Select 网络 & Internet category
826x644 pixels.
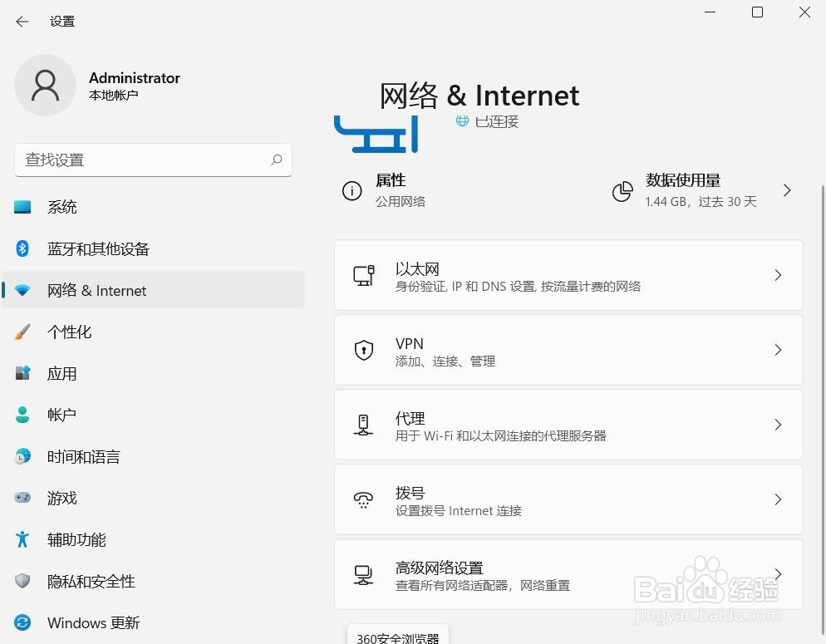click(153, 290)
